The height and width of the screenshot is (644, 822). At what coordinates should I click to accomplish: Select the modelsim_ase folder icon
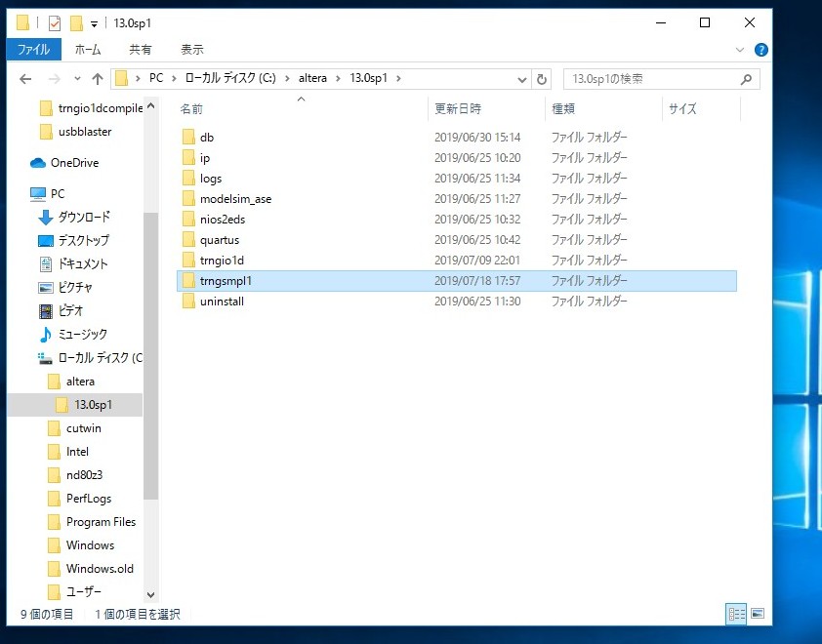(x=188, y=199)
